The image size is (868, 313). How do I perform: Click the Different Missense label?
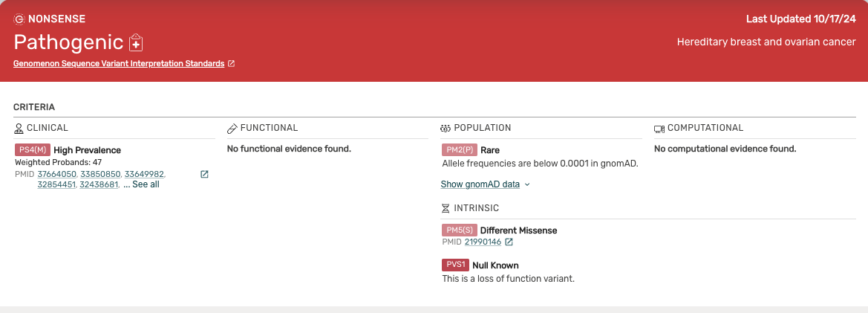click(x=518, y=230)
